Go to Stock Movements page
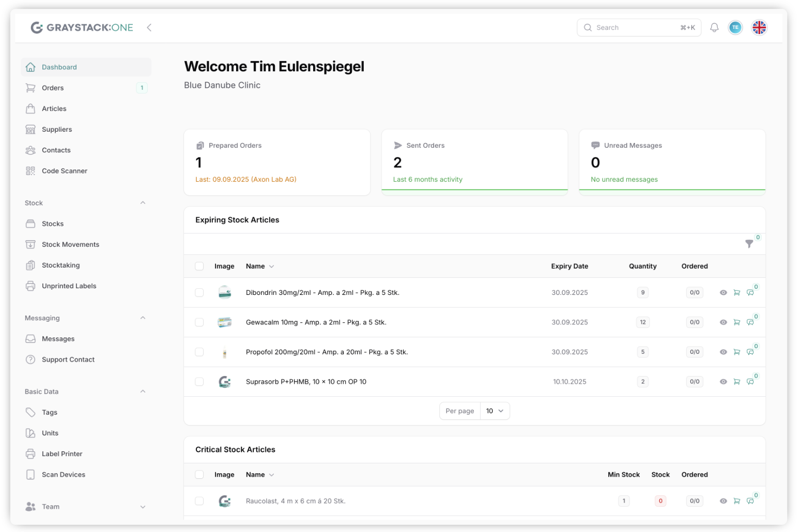 pos(70,245)
